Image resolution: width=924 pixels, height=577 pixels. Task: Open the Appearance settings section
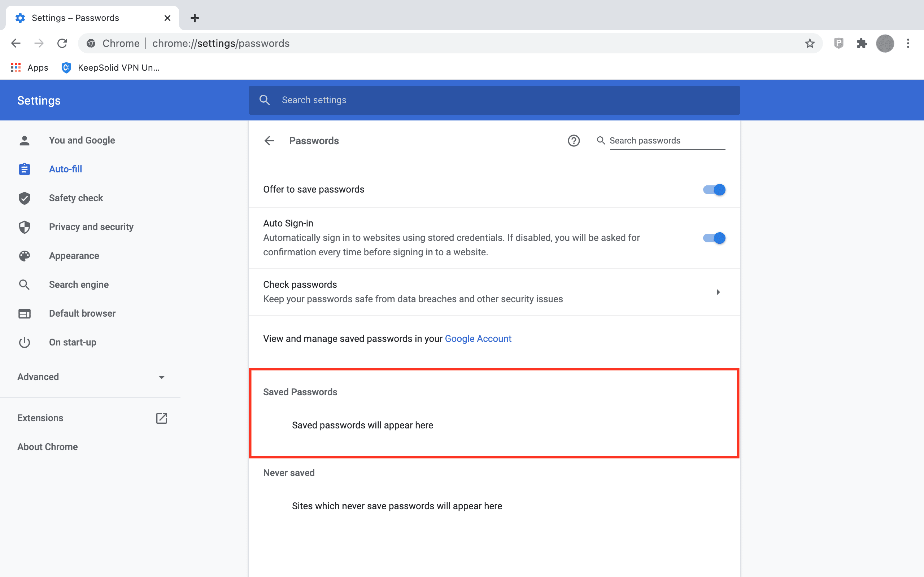click(x=74, y=256)
